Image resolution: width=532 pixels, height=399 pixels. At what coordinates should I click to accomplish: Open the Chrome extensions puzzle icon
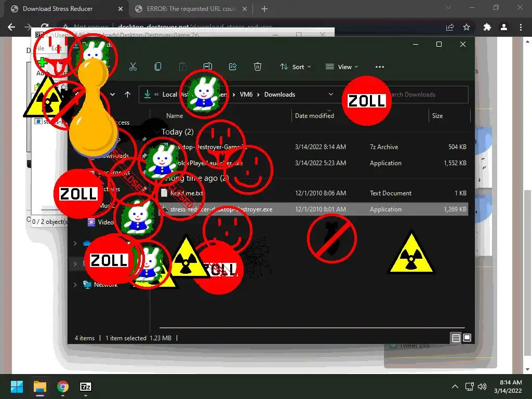[x=487, y=27]
